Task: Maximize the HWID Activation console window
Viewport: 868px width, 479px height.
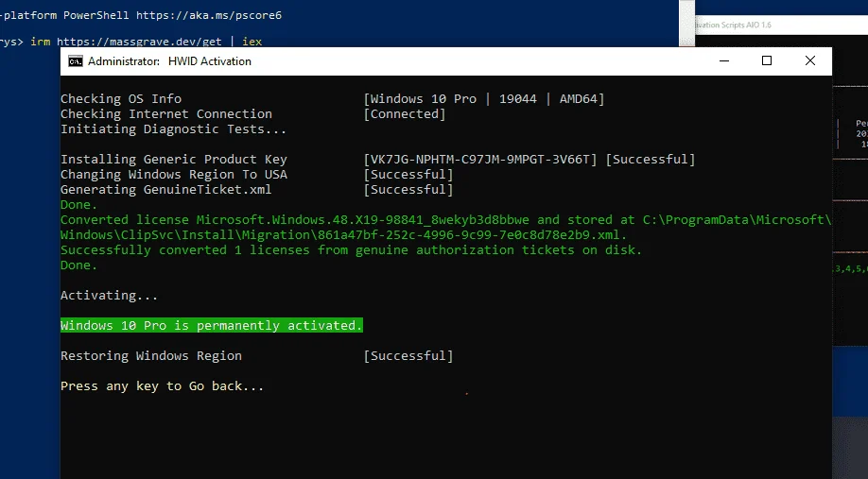Action: click(767, 60)
